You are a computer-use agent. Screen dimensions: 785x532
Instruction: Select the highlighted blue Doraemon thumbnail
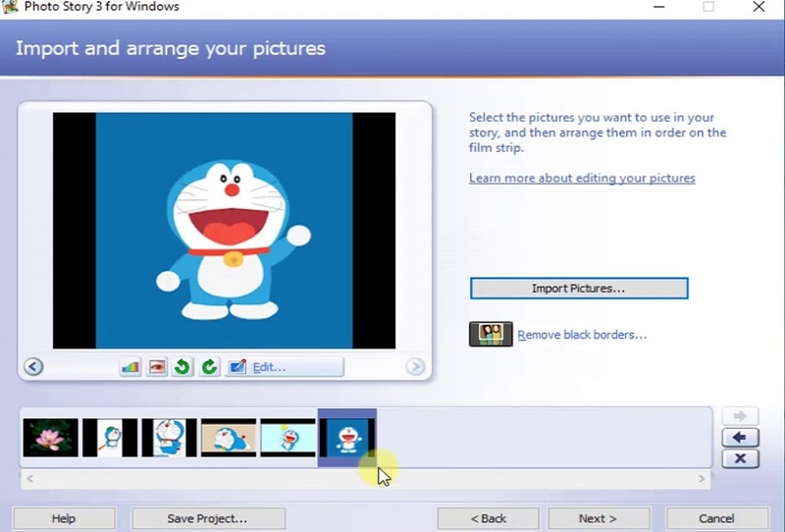347,438
